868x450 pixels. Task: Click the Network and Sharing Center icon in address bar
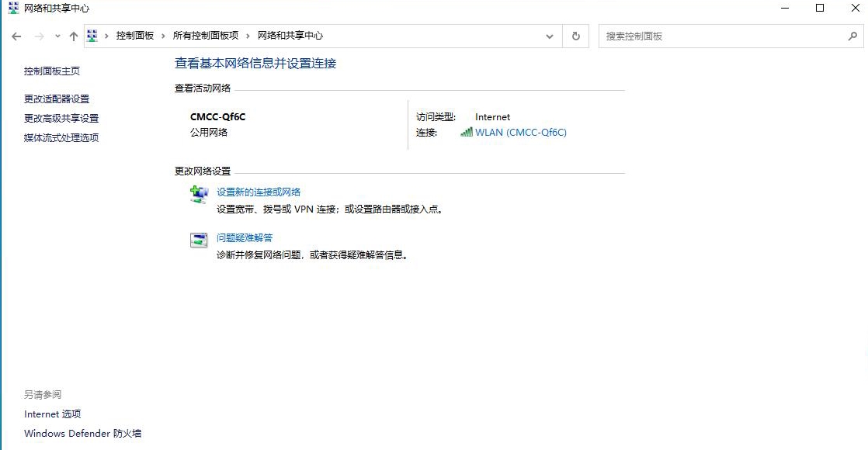pos(92,35)
